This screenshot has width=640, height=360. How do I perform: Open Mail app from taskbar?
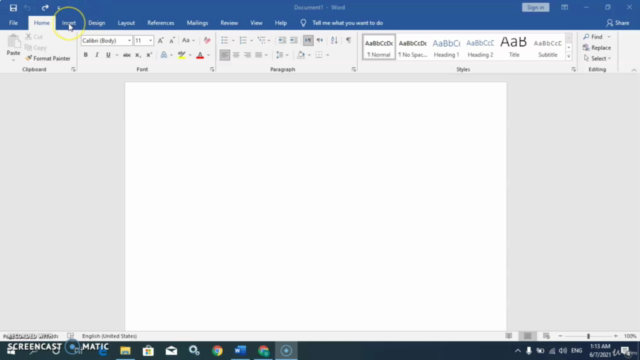(x=171, y=351)
